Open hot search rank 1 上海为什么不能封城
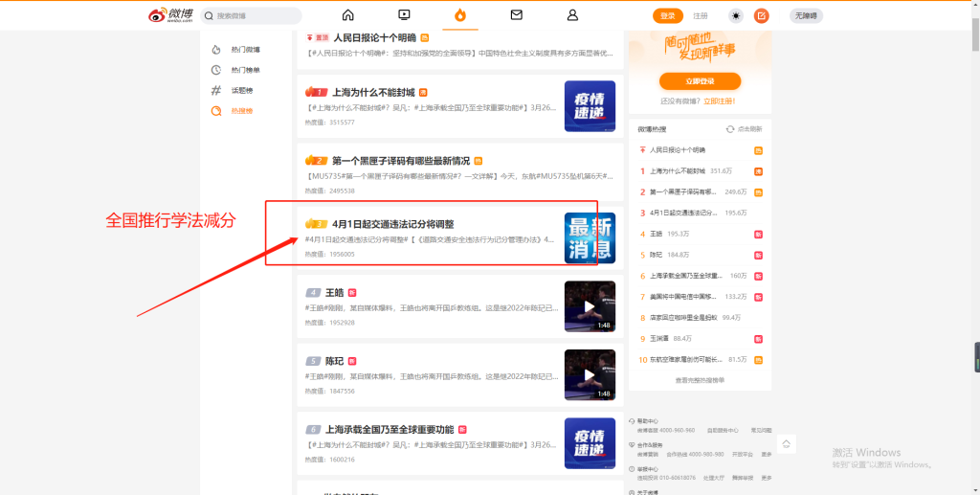 pos(678,171)
